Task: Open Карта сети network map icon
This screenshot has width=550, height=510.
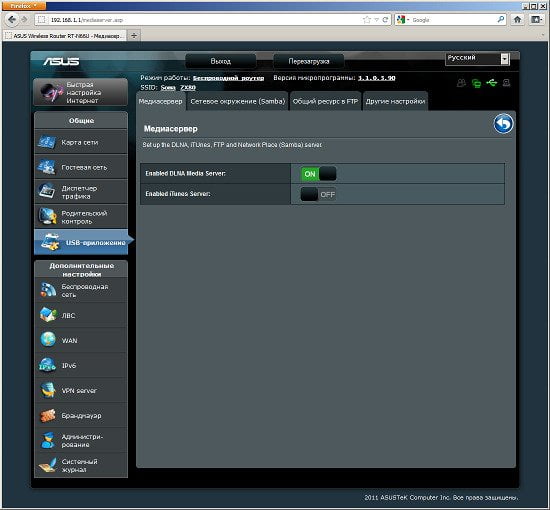Action: pyautogui.click(x=47, y=142)
